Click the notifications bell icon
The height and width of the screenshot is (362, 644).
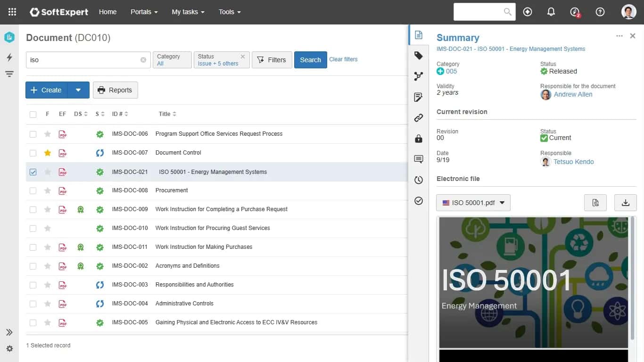coord(551,12)
